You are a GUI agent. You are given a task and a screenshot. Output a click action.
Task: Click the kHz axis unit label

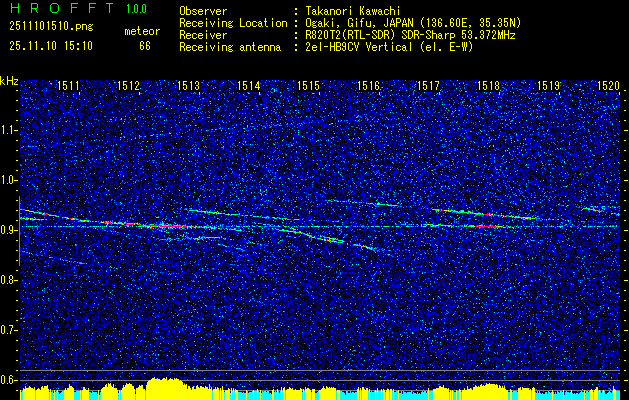click(10, 80)
